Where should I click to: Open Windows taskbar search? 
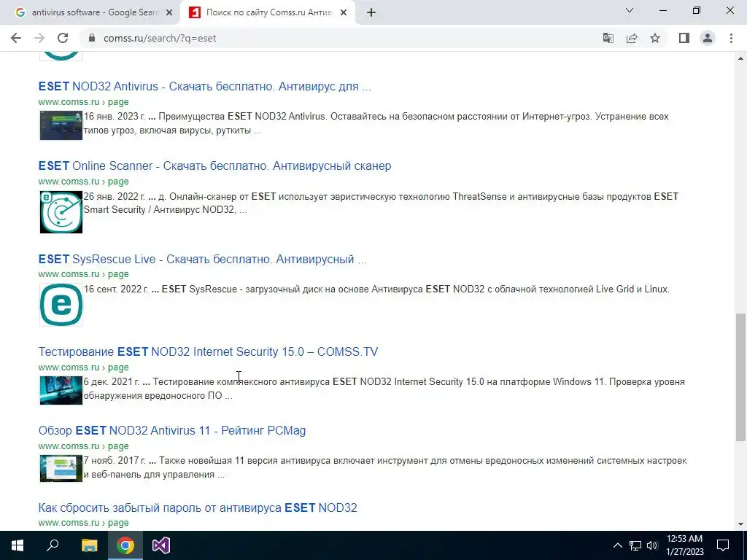(53, 545)
